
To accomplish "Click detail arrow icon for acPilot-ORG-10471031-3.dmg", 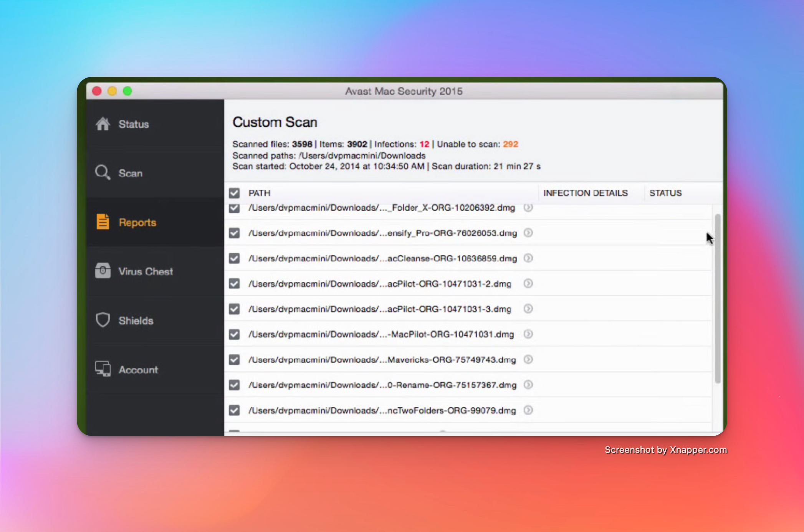I will click(x=528, y=309).
